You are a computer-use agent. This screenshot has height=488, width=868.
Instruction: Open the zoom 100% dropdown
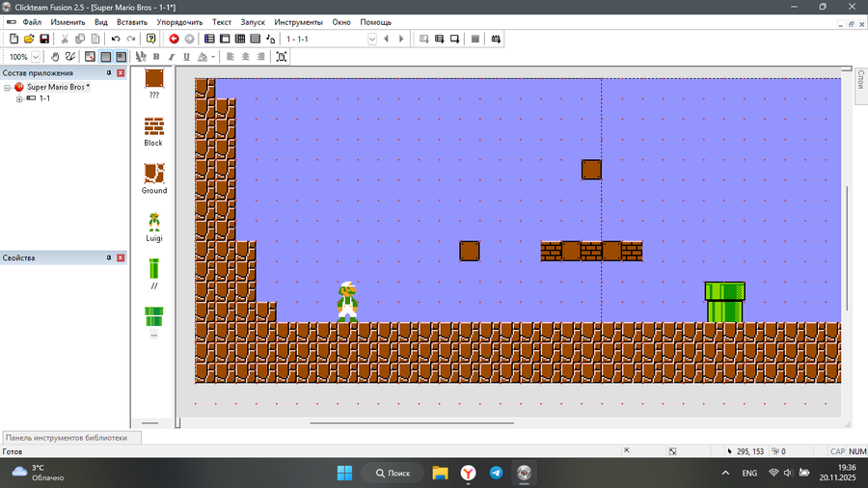click(x=36, y=57)
